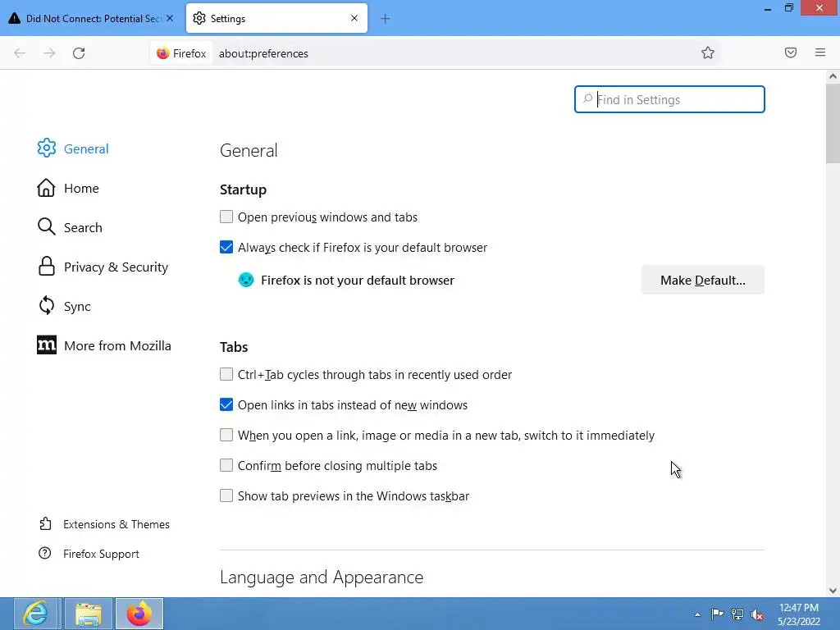This screenshot has height=630, width=840.
Task: Reload the current page
Action: 79,53
